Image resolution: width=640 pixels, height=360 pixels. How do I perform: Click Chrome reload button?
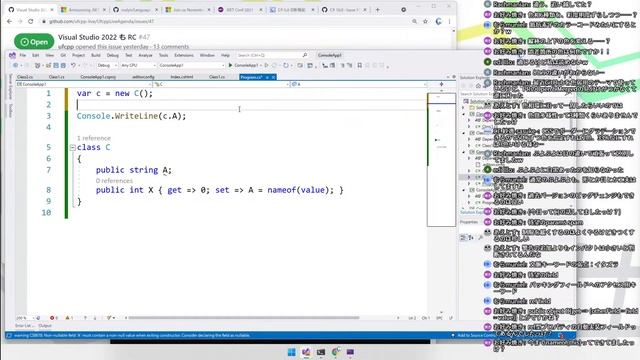[x=31, y=21]
